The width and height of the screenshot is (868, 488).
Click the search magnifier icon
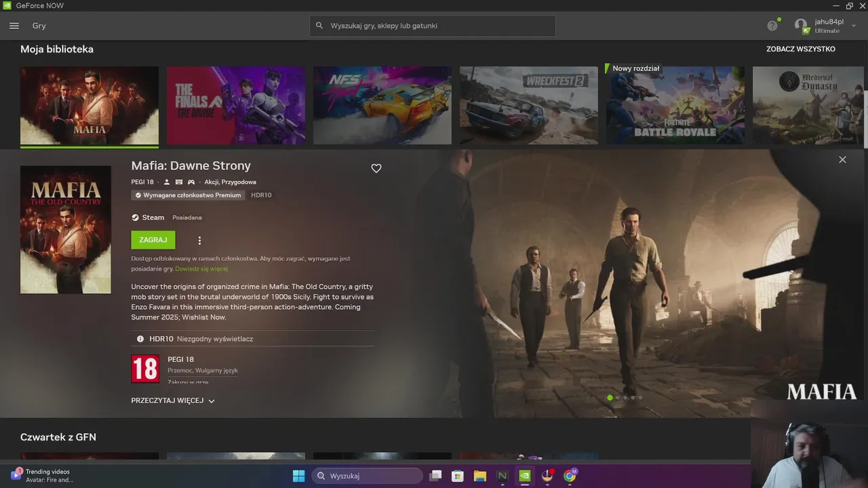click(319, 26)
